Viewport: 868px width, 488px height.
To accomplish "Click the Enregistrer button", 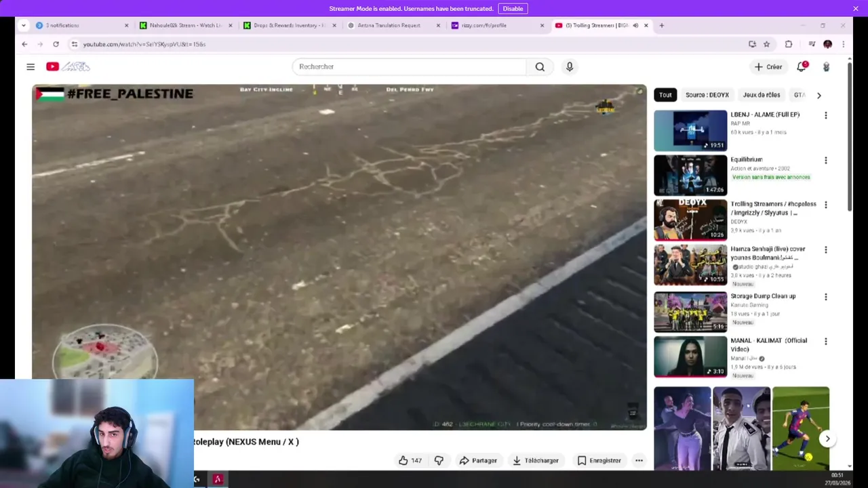I will pyautogui.click(x=599, y=460).
